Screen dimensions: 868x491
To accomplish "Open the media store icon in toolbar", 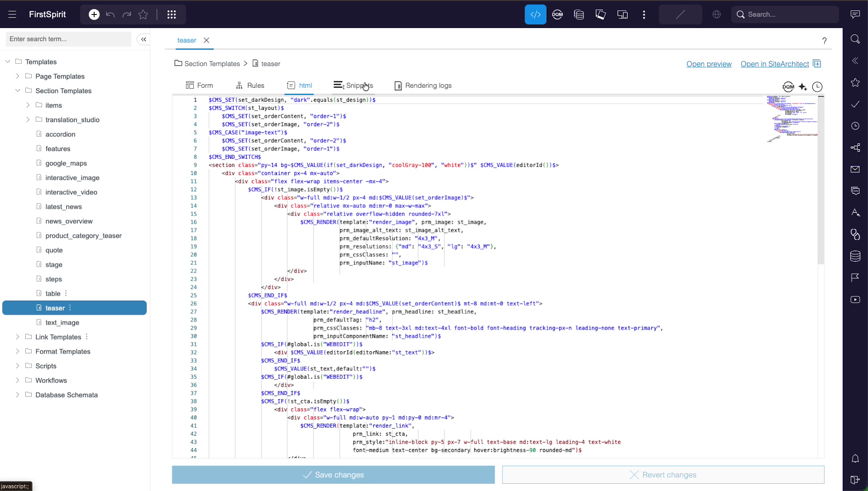I will pyautogui.click(x=601, y=14).
